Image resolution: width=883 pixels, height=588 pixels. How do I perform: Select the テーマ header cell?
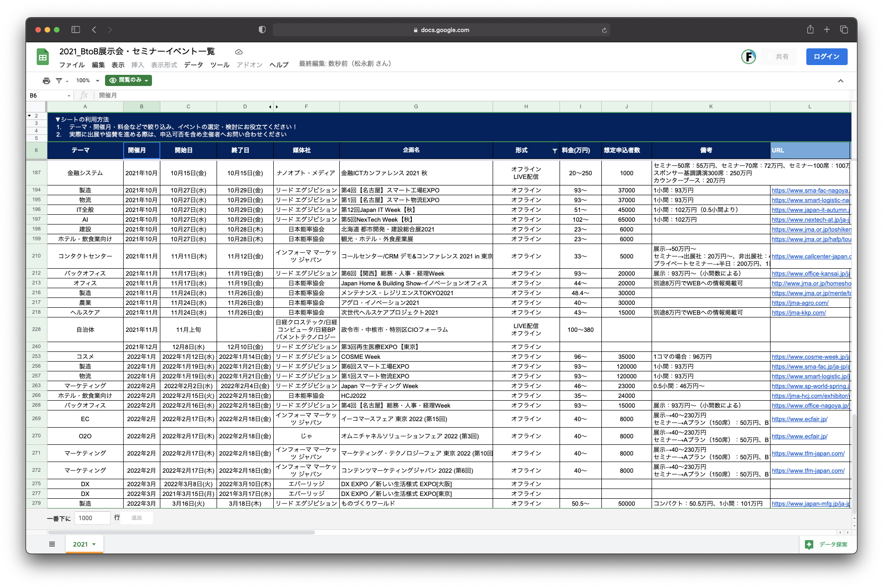click(x=85, y=150)
